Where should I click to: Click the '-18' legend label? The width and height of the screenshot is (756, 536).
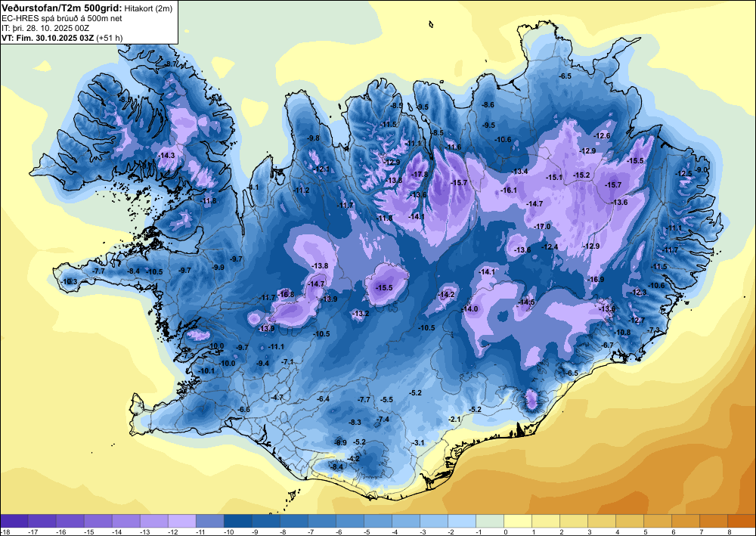point(5,532)
